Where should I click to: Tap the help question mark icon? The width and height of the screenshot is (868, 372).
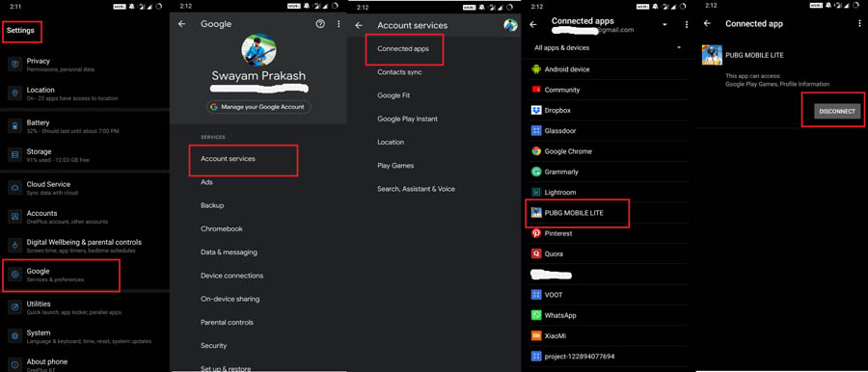(x=320, y=24)
